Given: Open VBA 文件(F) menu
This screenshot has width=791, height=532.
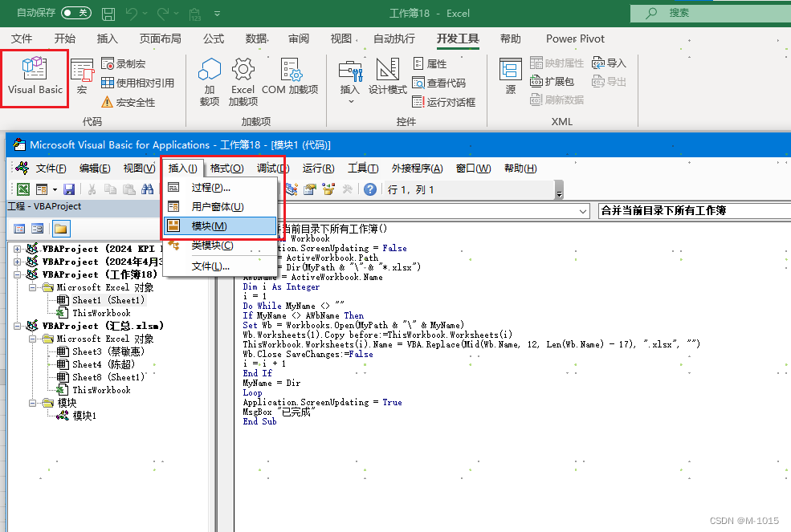Looking at the screenshot, I should (51, 169).
